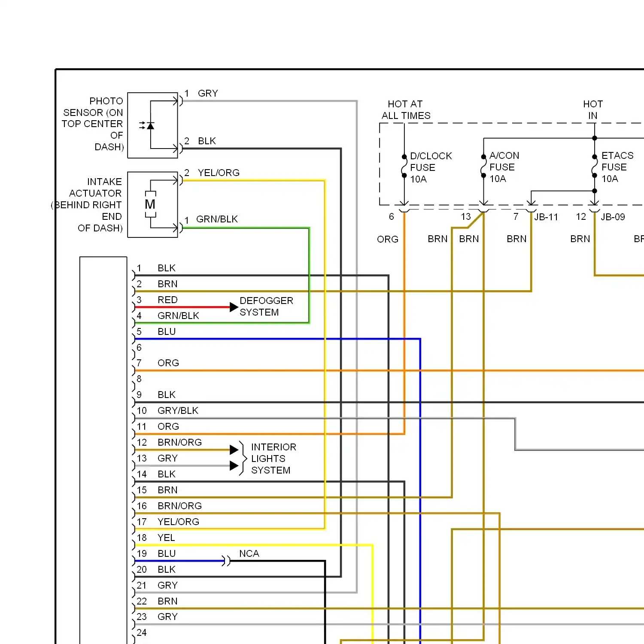The image size is (644, 644).
Task: Click the arrow on the GRY pin 13 wire
Action: coord(234,465)
